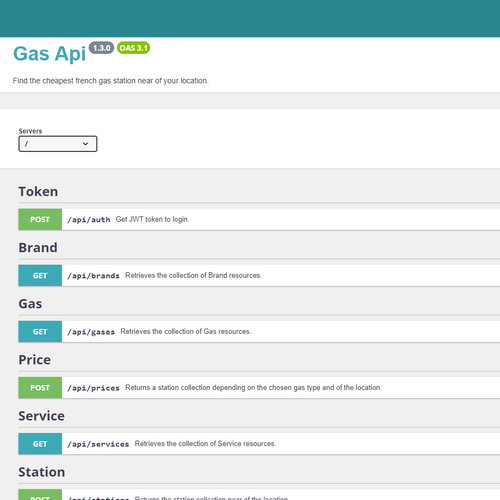Expand the POST /api/prices operation

(259, 387)
